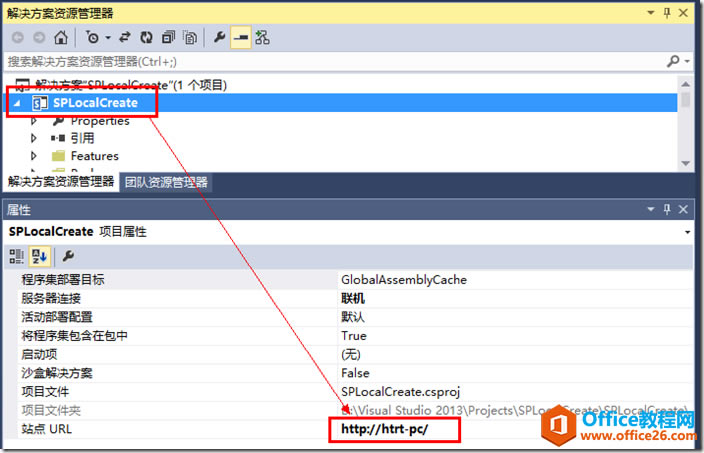Select the 程序集部署目标 property row
This screenshot has width=704, height=453.
pyautogui.click(x=177, y=280)
